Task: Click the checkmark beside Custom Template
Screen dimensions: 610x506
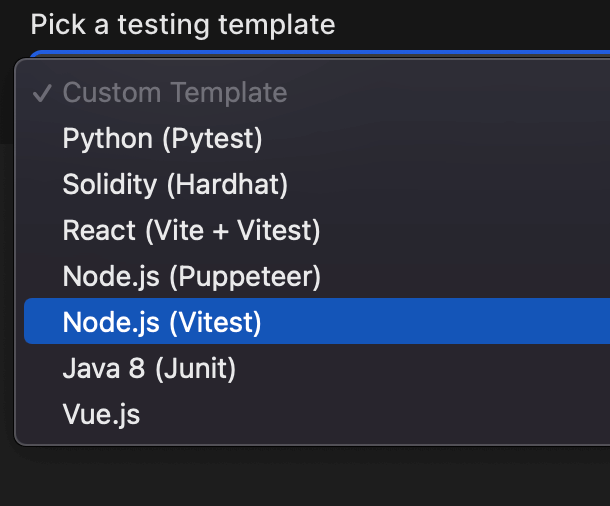Action: (x=42, y=94)
